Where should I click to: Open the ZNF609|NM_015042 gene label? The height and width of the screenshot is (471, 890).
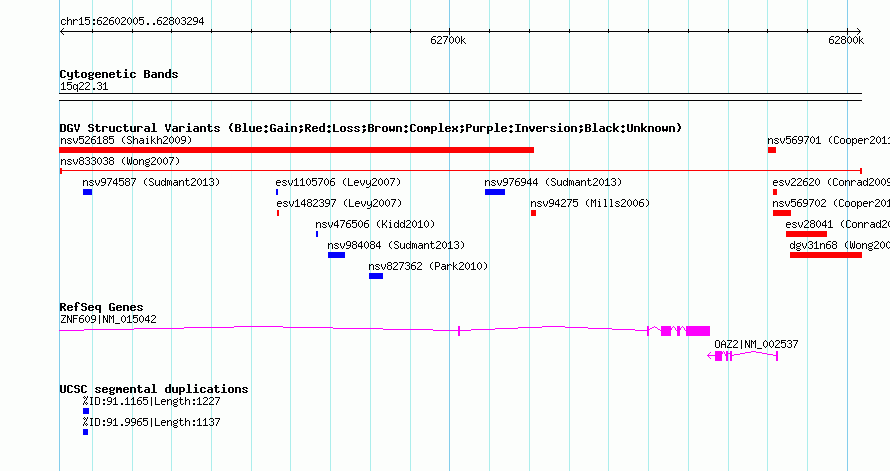(x=108, y=319)
